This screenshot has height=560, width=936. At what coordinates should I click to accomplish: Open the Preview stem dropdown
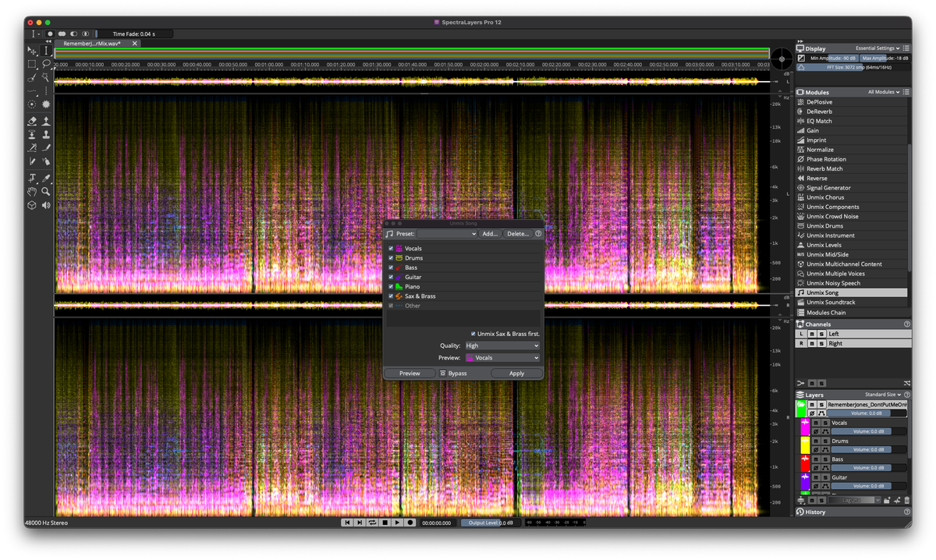pos(502,358)
